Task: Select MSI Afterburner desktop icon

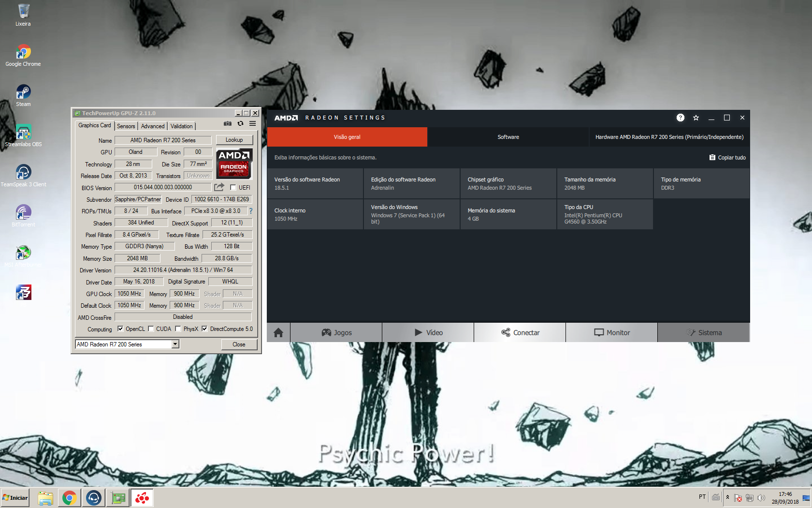Action: click(23, 256)
